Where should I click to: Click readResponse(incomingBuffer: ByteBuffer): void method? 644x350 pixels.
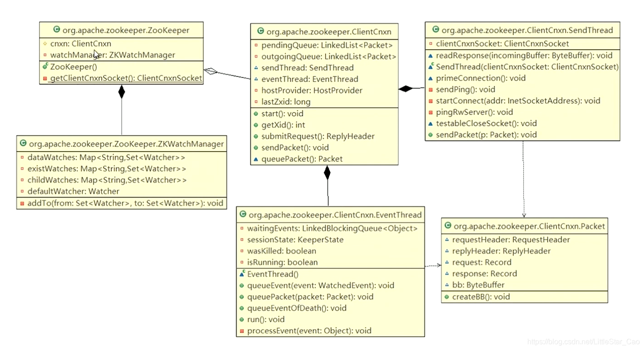(524, 56)
